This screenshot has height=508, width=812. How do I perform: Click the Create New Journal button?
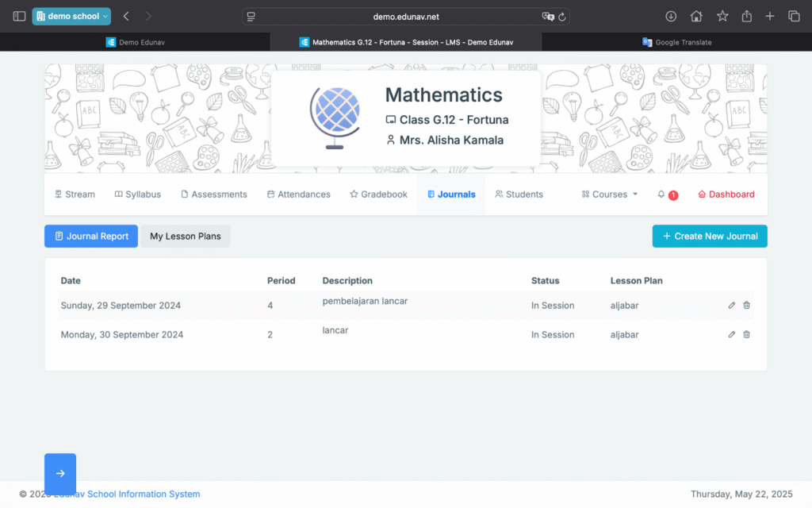(710, 237)
